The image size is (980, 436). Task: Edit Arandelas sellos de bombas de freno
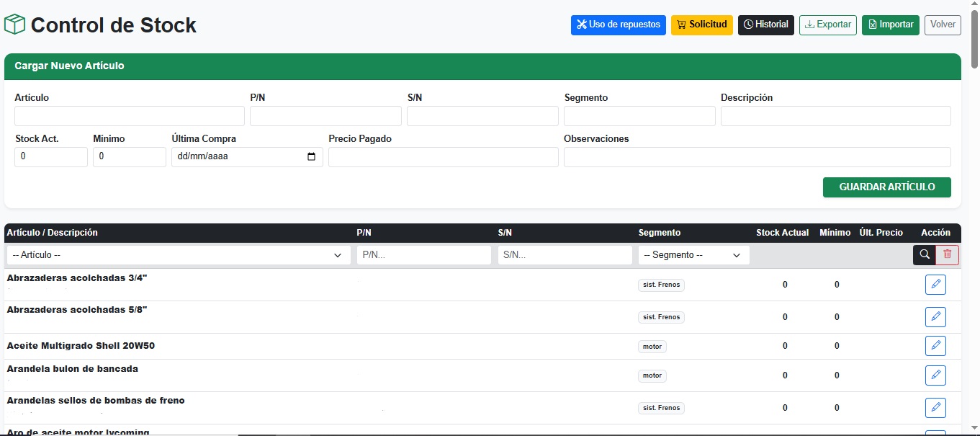(935, 407)
